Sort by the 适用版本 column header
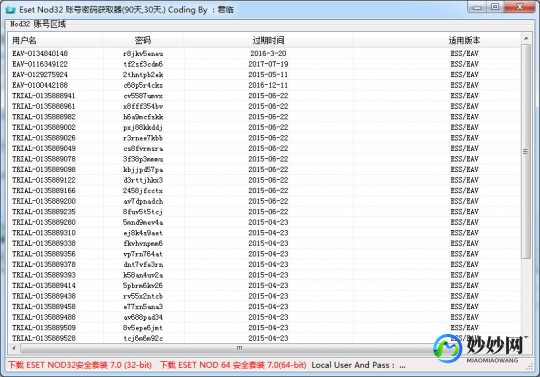540x377 pixels. coord(464,40)
